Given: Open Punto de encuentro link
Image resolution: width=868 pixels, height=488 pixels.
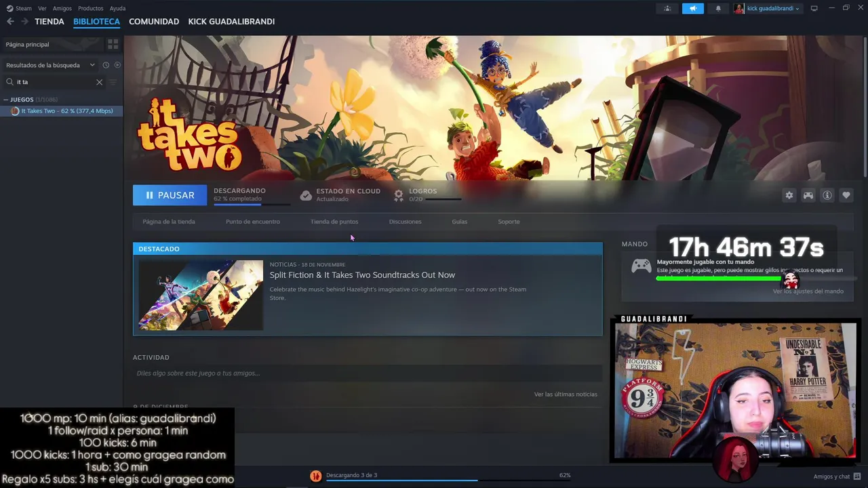Looking at the screenshot, I should coord(253,222).
